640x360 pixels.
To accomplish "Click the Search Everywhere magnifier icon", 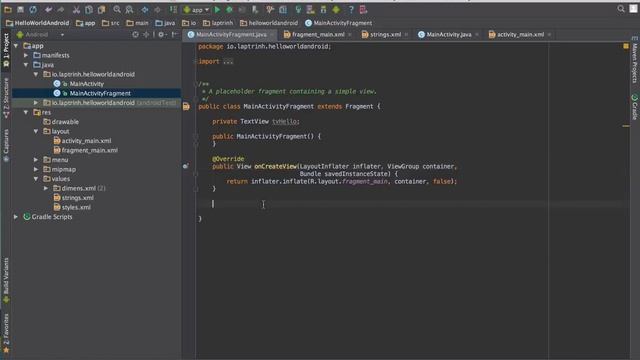I will 621,9.
